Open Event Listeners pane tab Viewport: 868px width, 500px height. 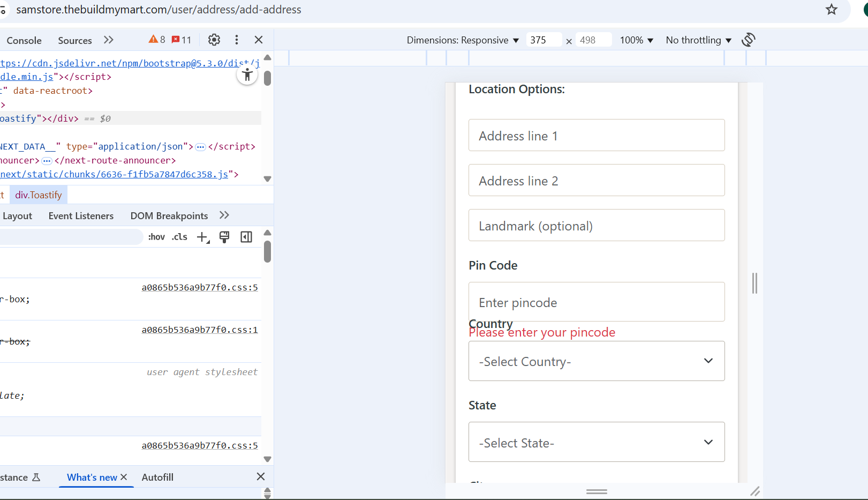point(81,215)
